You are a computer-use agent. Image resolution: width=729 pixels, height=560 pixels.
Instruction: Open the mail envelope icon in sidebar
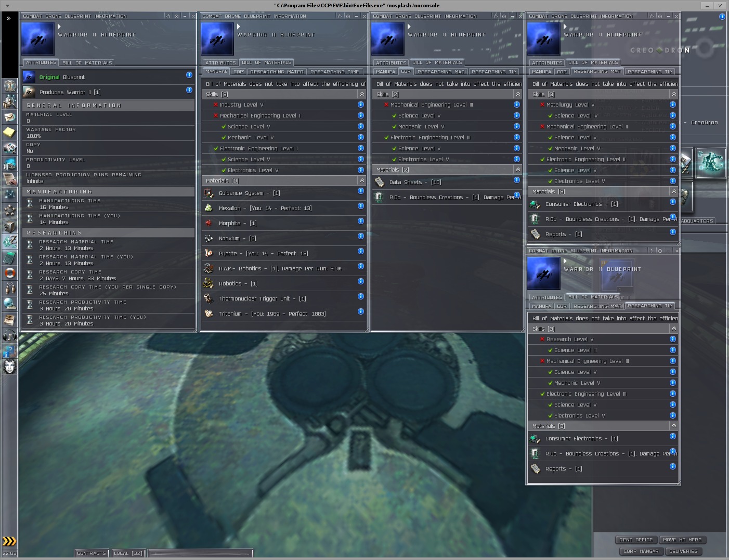click(x=10, y=116)
